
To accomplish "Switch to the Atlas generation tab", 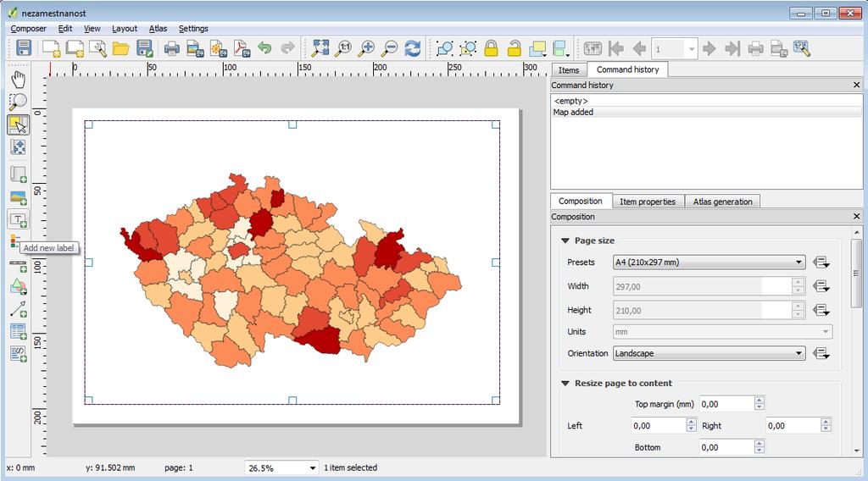I will tap(722, 202).
